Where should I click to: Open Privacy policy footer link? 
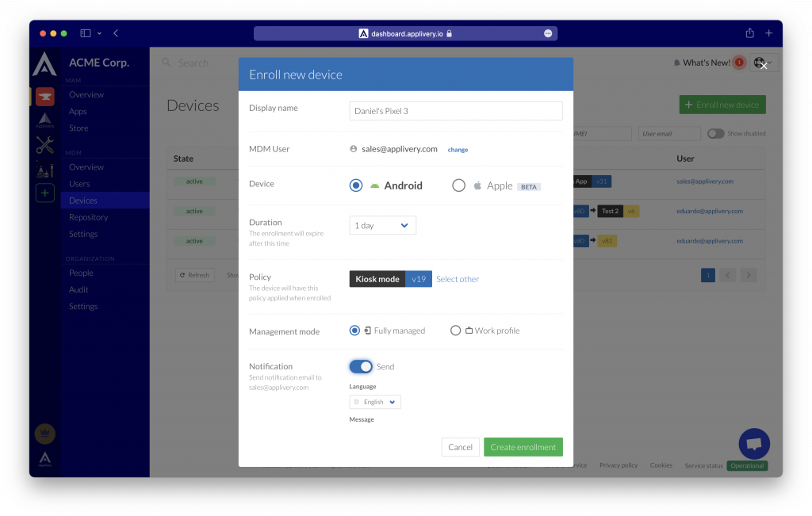(x=619, y=465)
